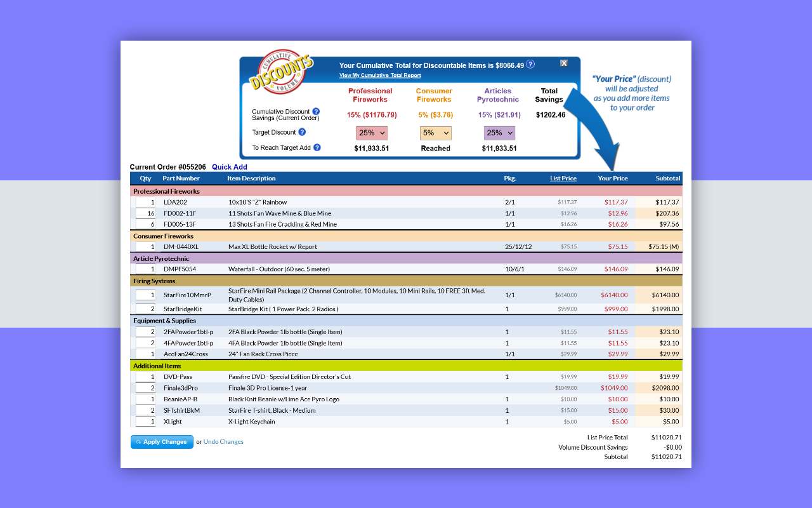Click the Cumulative Volume Discounts badge
812x508 pixels.
pyautogui.click(x=281, y=72)
